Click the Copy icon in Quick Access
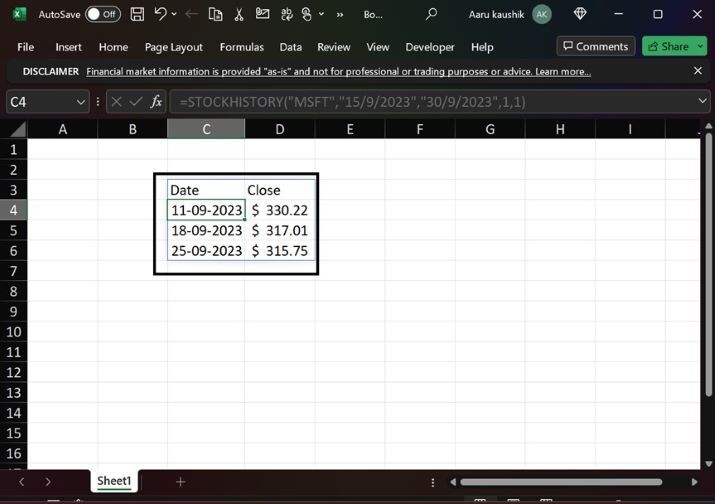Image resolution: width=715 pixels, height=504 pixels. tap(215, 14)
